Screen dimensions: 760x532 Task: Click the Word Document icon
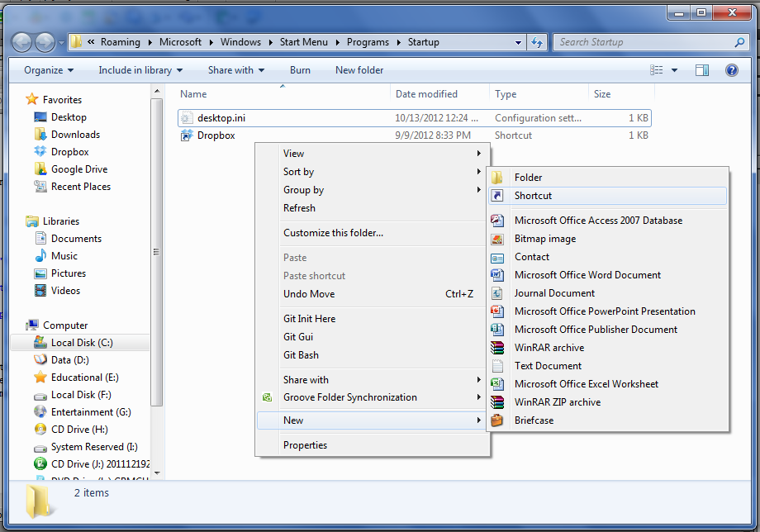496,275
